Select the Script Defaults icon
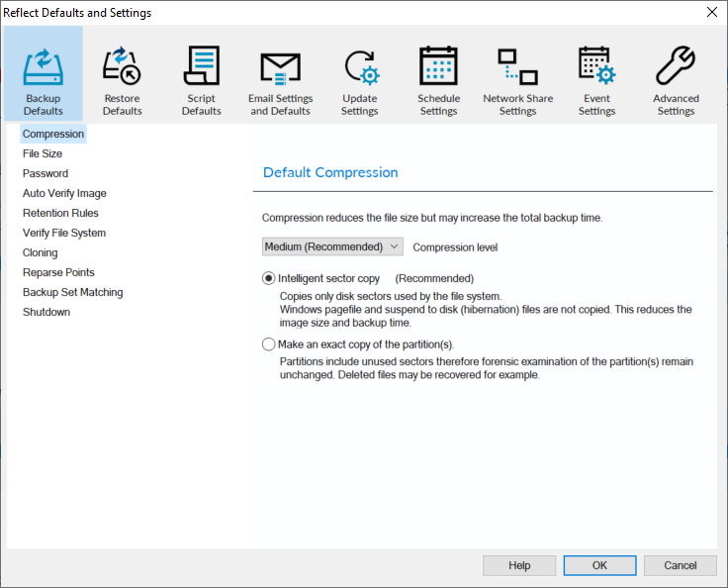728x588 pixels. point(202,67)
